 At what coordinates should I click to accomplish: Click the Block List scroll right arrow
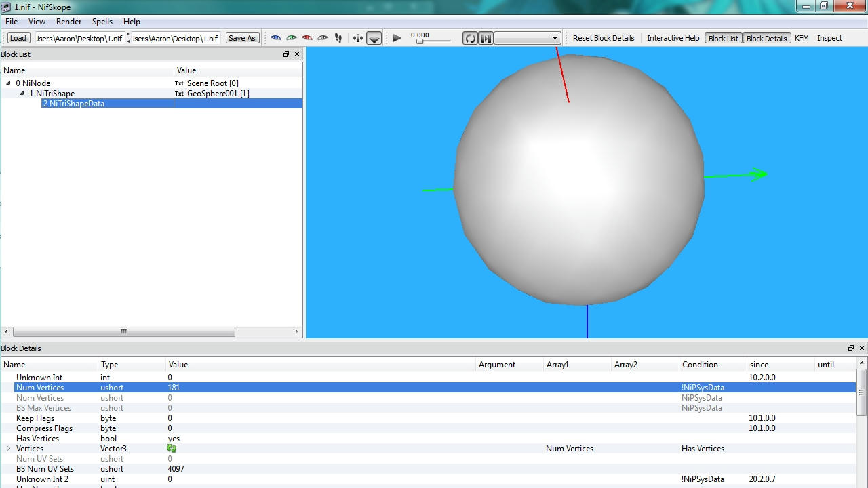297,331
